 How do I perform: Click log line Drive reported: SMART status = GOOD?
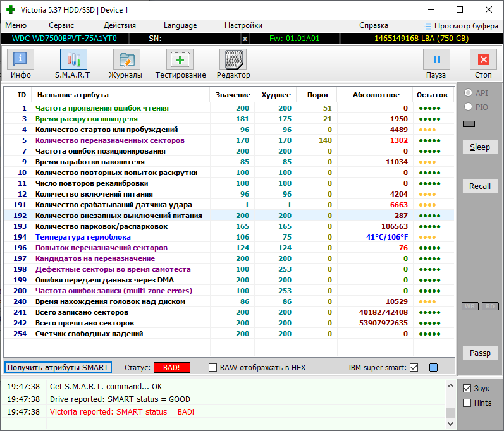point(120,399)
